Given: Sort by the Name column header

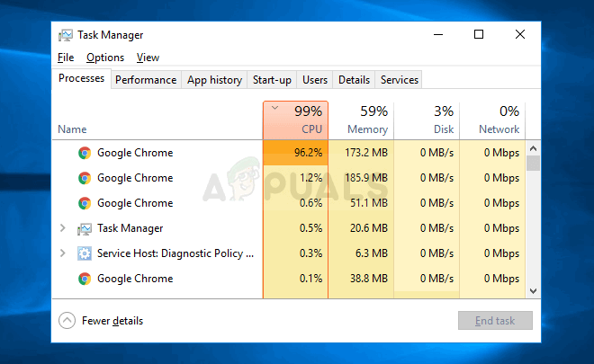Looking at the screenshot, I should (x=72, y=129).
